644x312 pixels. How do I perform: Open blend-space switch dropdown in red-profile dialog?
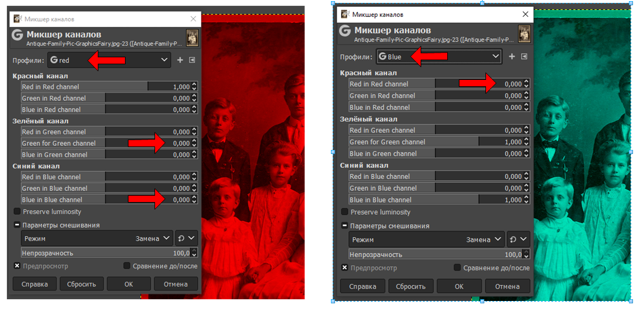pyautogui.click(x=186, y=238)
